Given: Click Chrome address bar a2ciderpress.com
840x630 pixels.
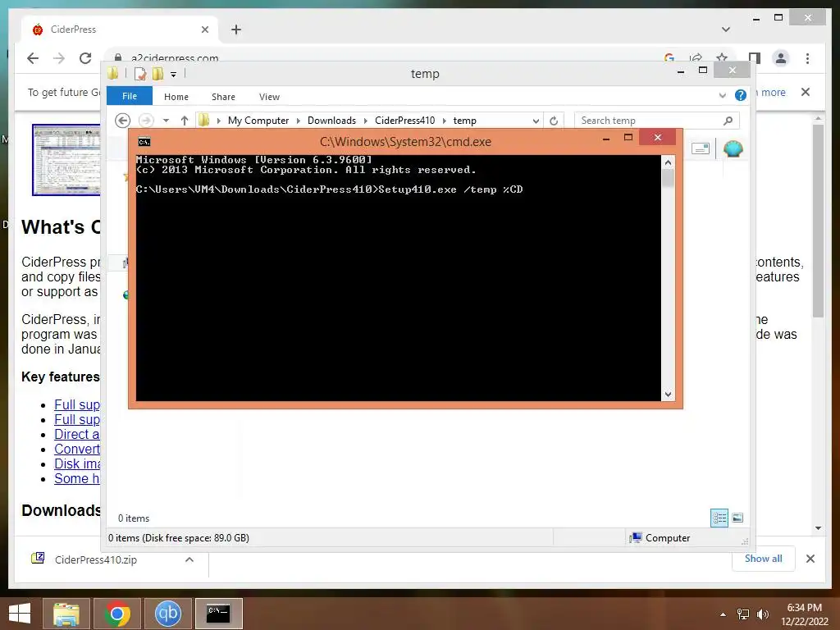Looking at the screenshot, I should pos(175,58).
